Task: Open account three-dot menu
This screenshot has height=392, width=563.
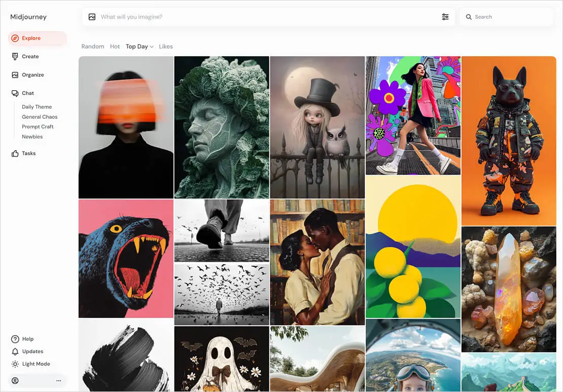Action: click(58, 380)
